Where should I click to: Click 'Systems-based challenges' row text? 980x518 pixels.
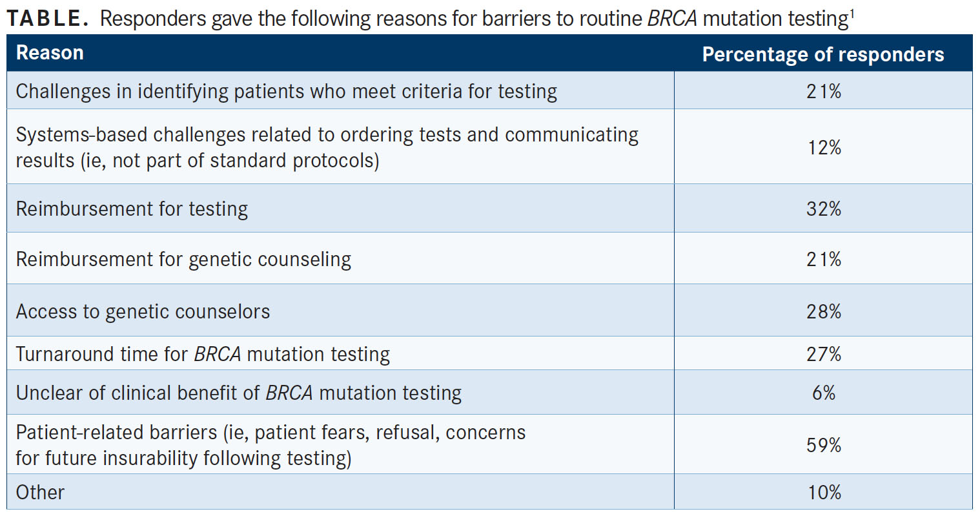click(x=327, y=147)
